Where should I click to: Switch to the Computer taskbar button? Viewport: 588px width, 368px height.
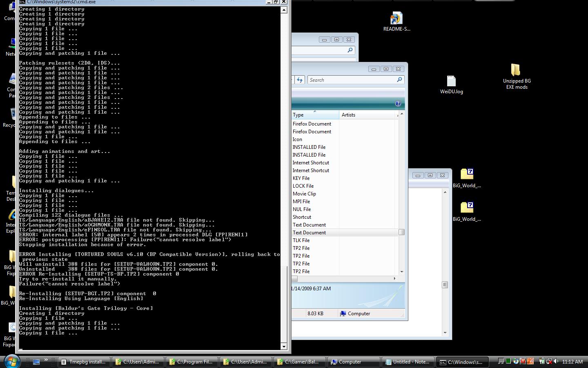tap(353, 362)
